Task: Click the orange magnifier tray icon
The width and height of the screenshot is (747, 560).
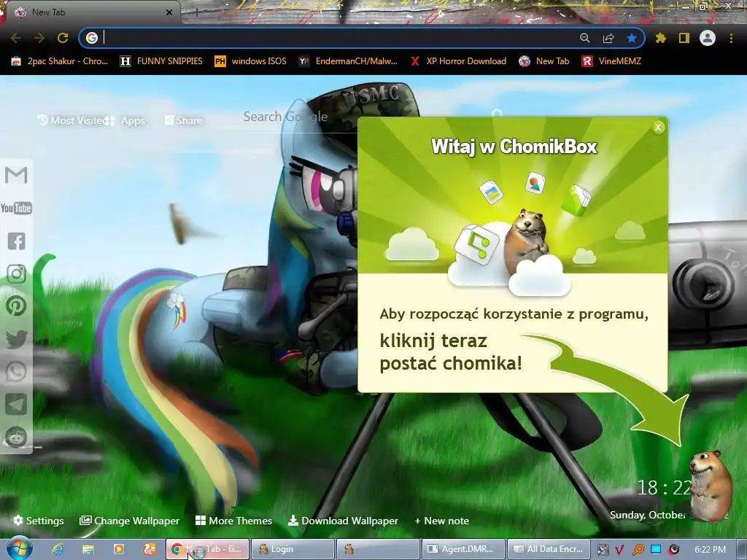Action: click(x=638, y=550)
